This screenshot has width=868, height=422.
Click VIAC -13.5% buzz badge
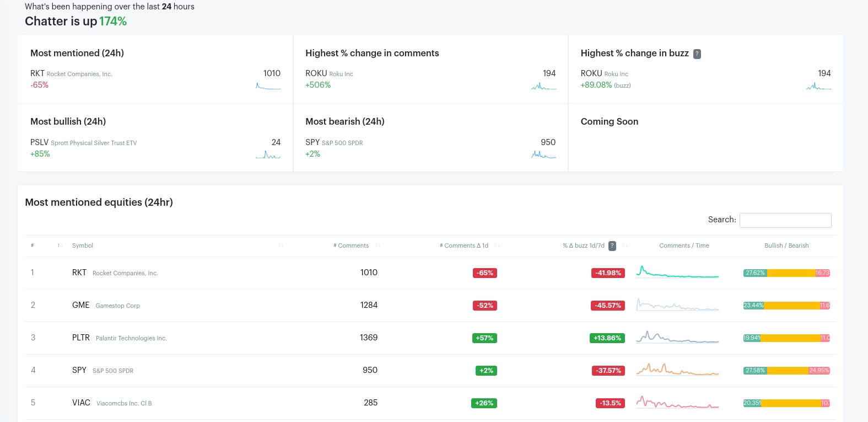[610, 403]
